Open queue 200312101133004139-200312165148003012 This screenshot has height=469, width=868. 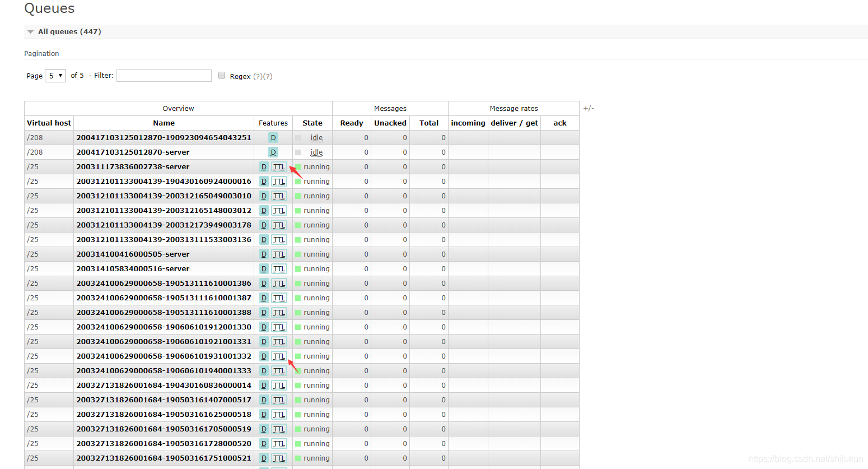(164, 211)
